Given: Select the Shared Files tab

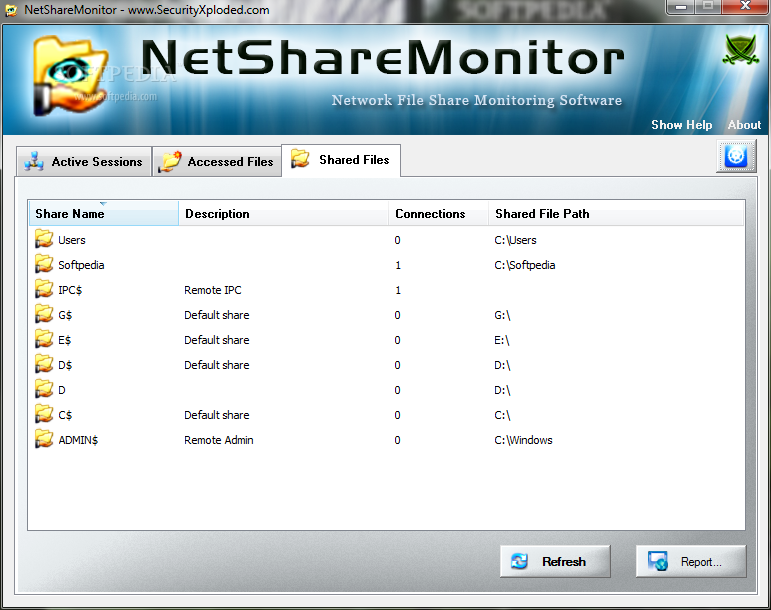Looking at the screenshot, I should (341, 160).
